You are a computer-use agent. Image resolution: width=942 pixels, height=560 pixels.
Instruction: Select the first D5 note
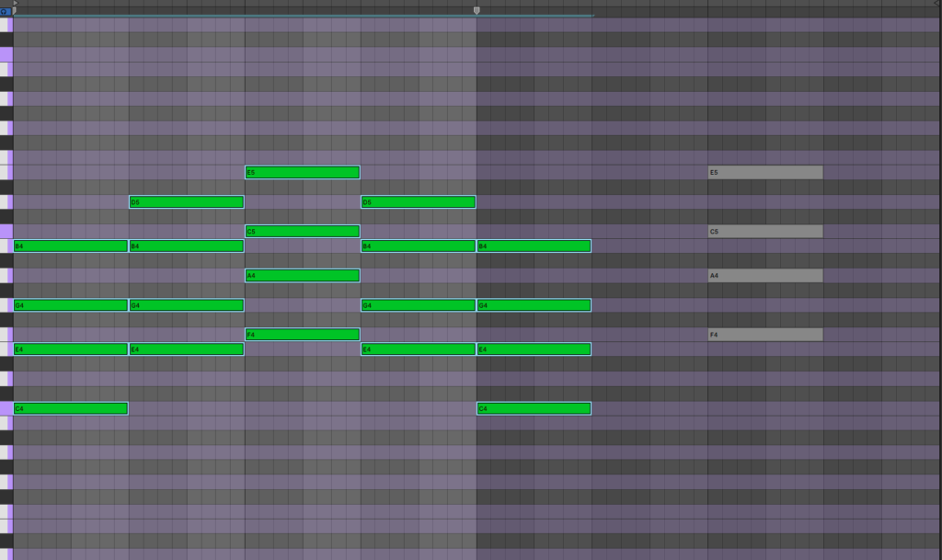(x=186, y=202)
